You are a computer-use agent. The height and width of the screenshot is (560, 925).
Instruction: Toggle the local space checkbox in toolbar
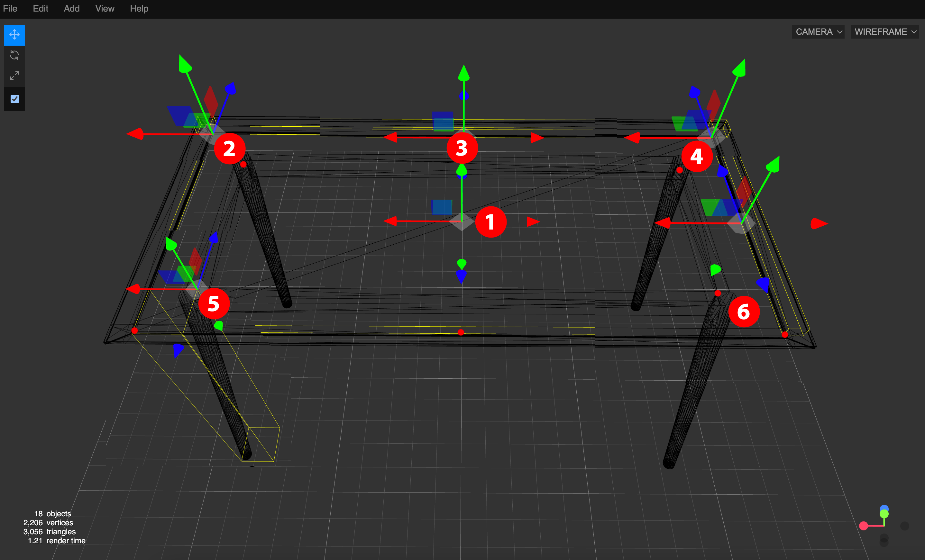coord(15,99)
